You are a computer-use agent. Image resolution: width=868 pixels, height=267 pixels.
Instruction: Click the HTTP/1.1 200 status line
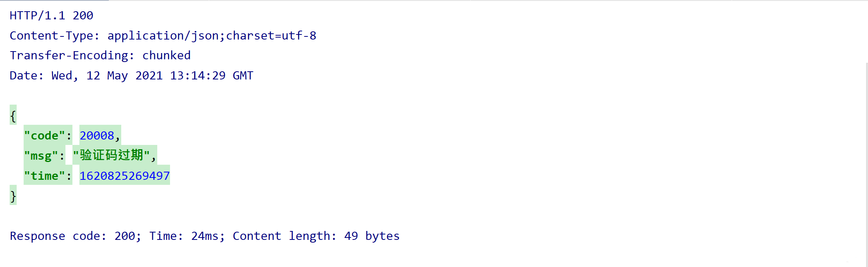[51, 16]
